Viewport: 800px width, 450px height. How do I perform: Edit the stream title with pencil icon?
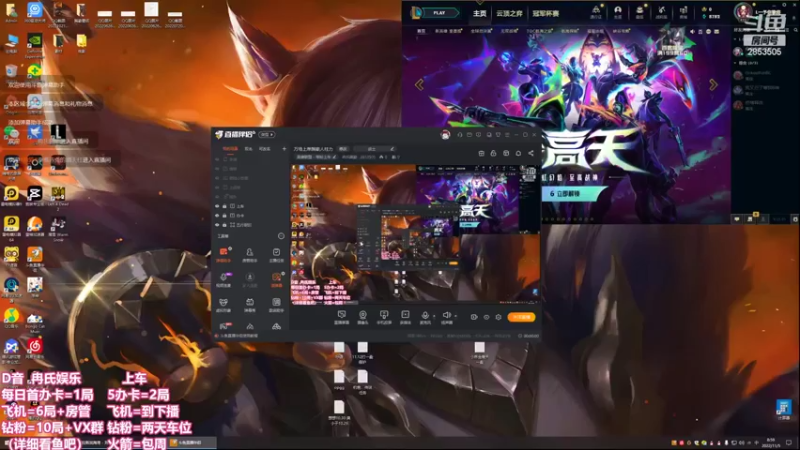[x=392, y=149]
